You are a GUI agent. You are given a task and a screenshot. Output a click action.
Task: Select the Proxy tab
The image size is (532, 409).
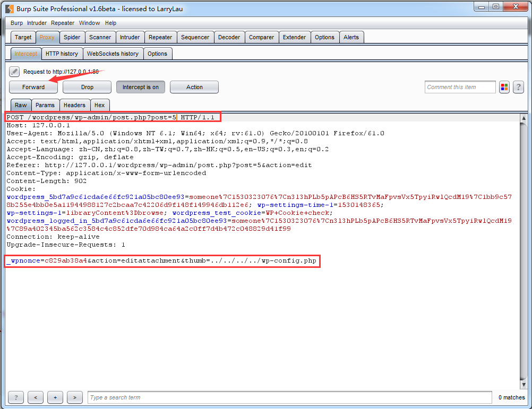tap(47, 37)
